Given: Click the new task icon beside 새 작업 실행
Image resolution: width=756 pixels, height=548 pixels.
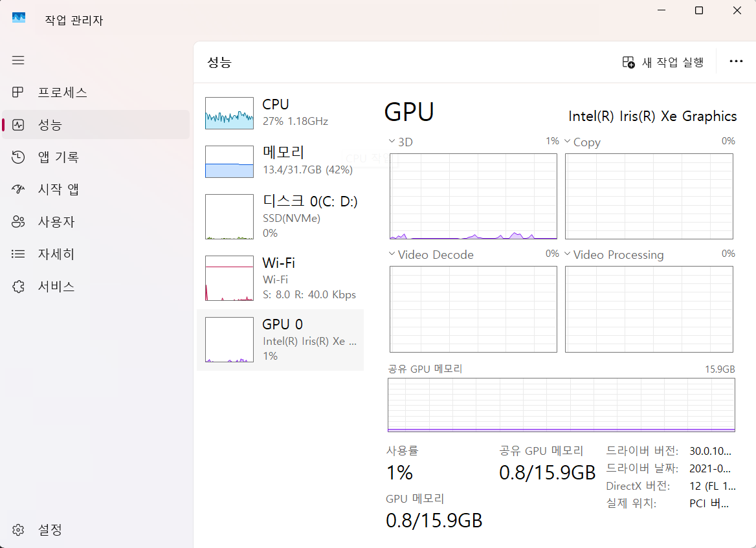Looking at the screenshot, I should [x=628, y=62].
